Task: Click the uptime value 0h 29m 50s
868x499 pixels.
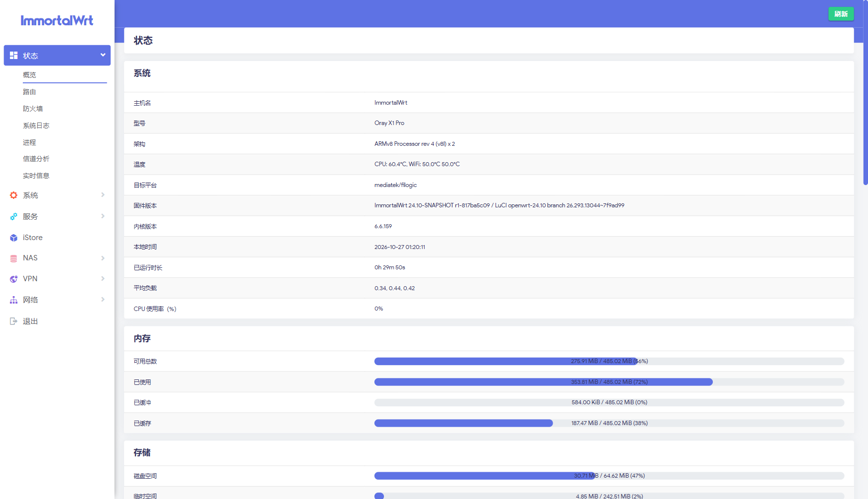Action: click(390, 267)
